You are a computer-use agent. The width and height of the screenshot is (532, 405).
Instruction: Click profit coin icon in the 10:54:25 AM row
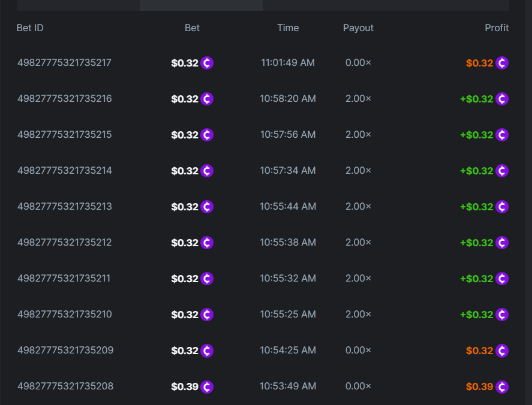502,350
